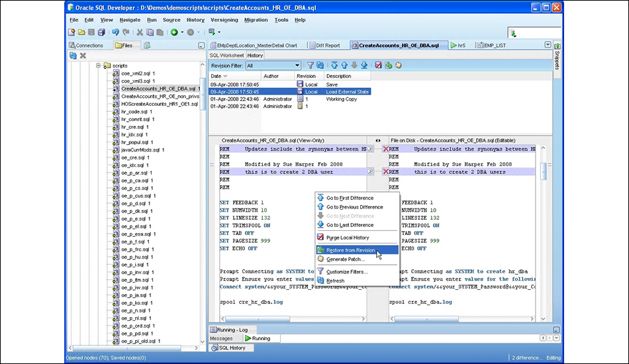Select Purge Local History context menu item
This screenshot has width=629, height=364.
(x=357, y=238)
